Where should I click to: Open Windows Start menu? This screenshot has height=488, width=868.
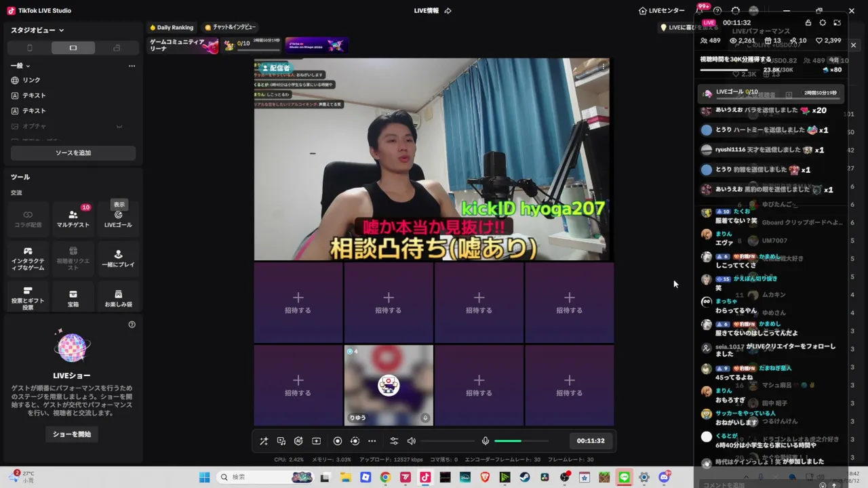[x=204, y=477]
